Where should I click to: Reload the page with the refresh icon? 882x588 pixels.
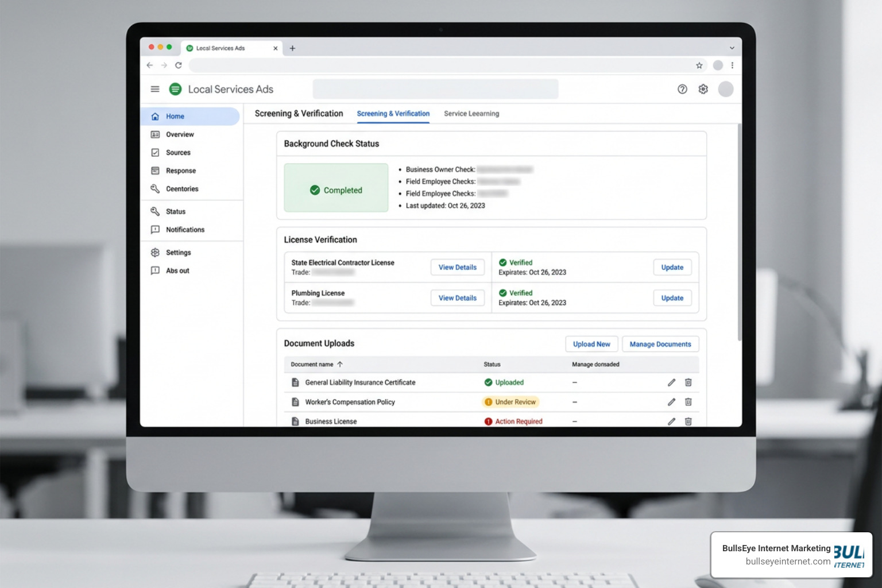click(x=179, y=65)
